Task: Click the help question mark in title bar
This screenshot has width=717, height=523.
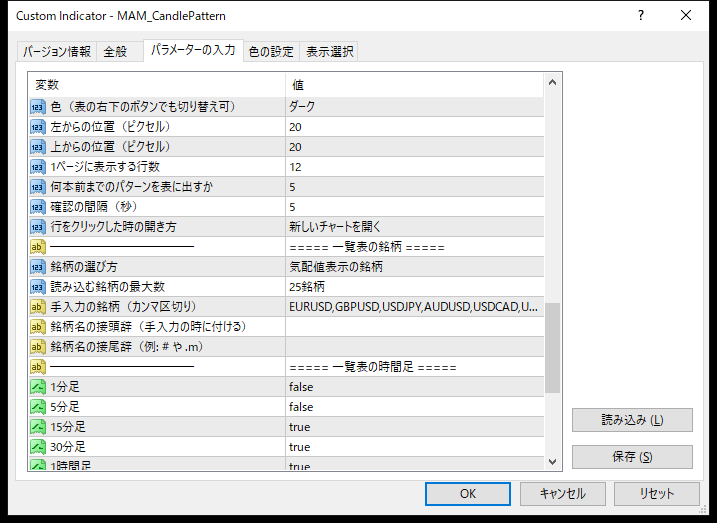Action: 641,16
